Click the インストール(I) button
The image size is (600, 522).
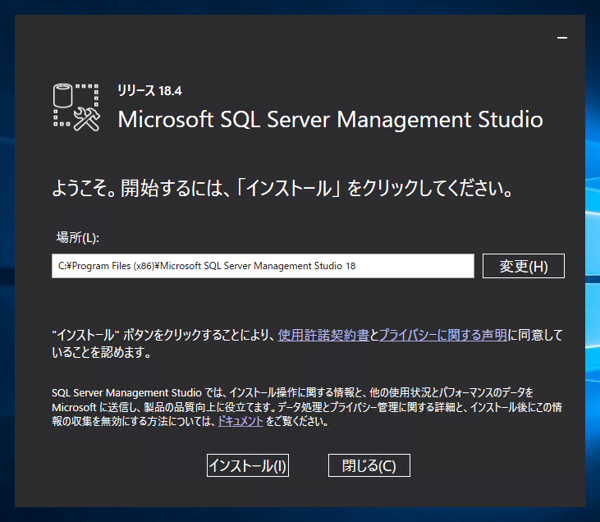coord(248,465)
